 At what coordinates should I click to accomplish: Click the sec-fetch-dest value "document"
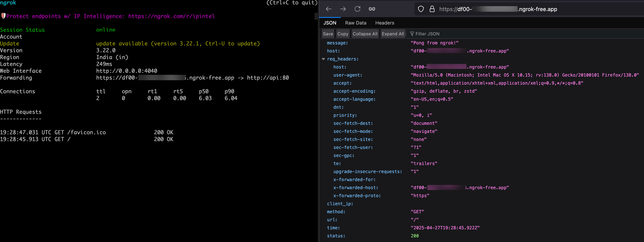424,123
